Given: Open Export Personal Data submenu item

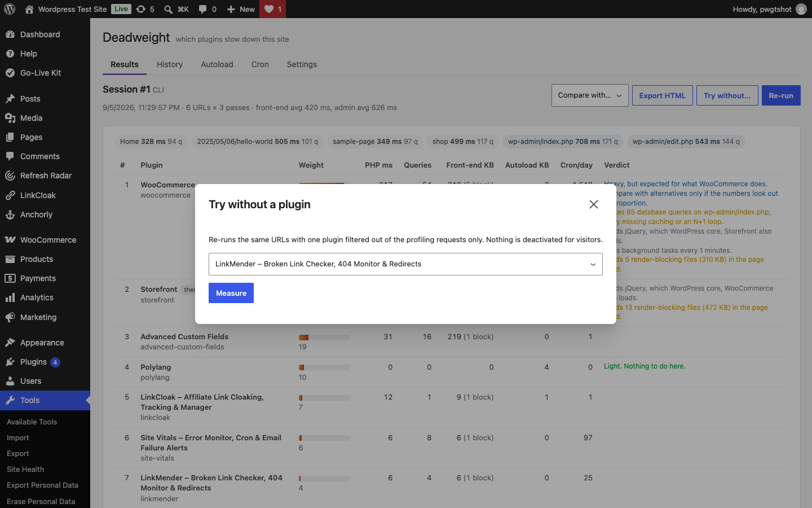Looking at the screenshot, I should (x=42, y=485).
